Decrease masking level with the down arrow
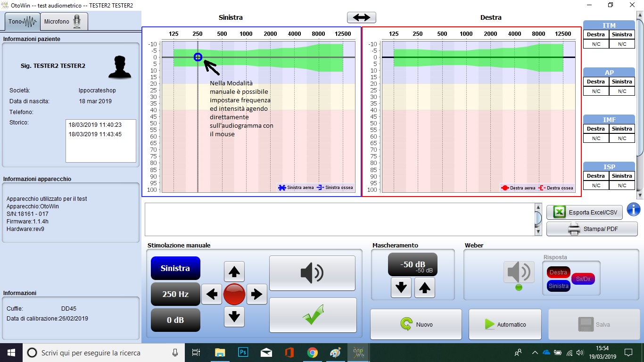The width and height of the screenshot is (644, 362). click(x=401, y=287)
